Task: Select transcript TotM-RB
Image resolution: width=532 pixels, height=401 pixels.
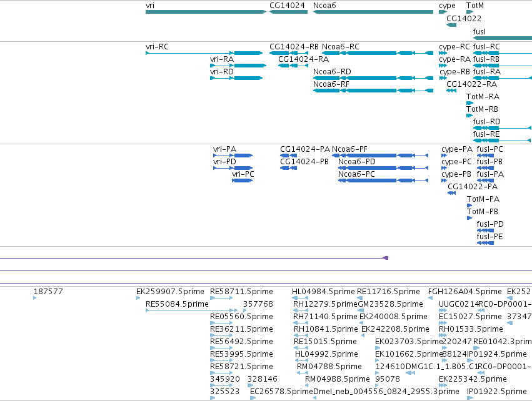Action: [469, 116]
